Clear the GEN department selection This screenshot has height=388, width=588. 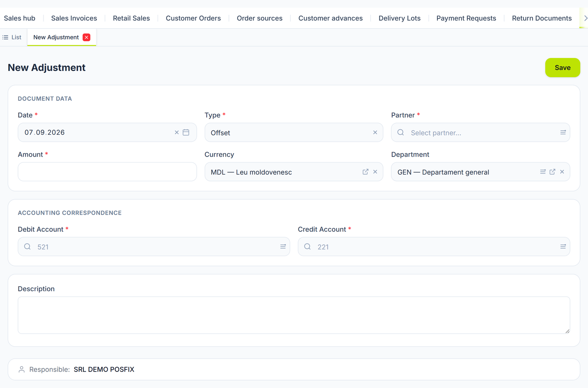(562, 171)
